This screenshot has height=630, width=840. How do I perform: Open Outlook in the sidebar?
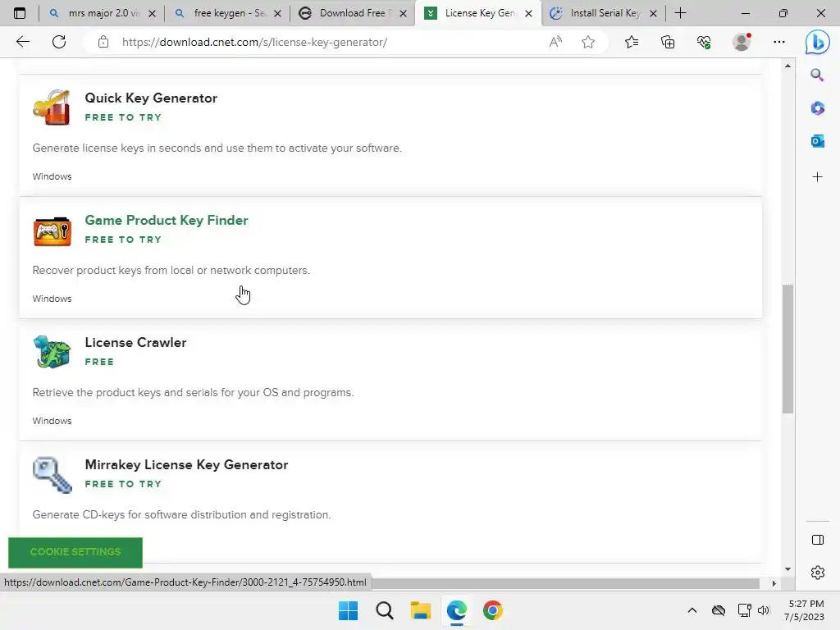point(817,141)
